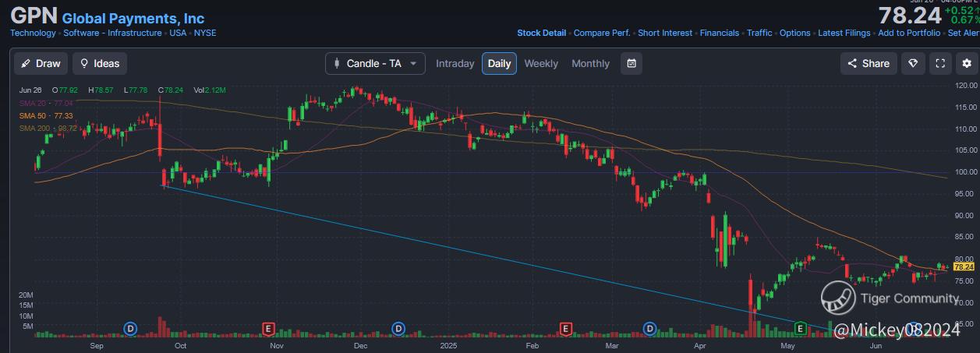Select the Intraday timeframe

(x=455, y=64)
